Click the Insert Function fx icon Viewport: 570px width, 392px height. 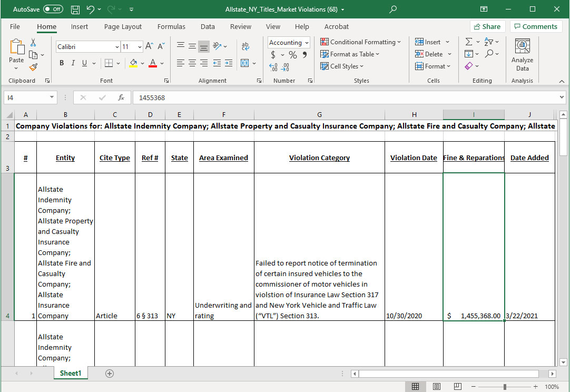pos(121,97)
